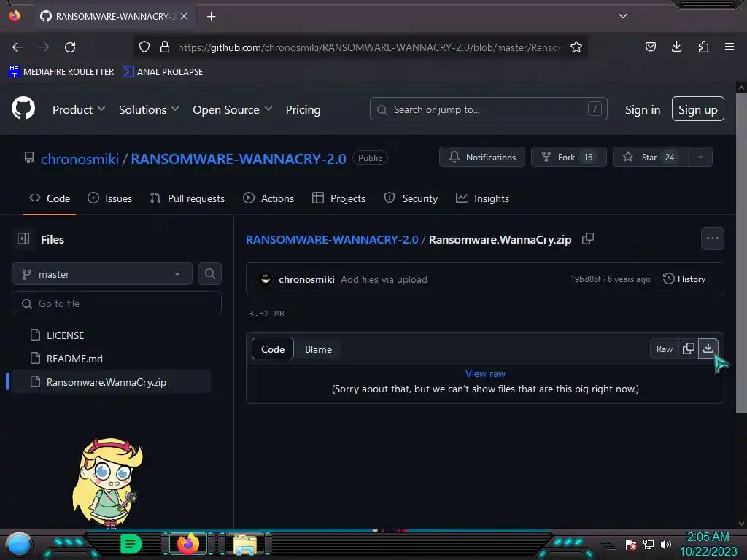Viewport: 747px width, 560px height.
Task: Expand the Open Source menu
Action: [233, 109]
